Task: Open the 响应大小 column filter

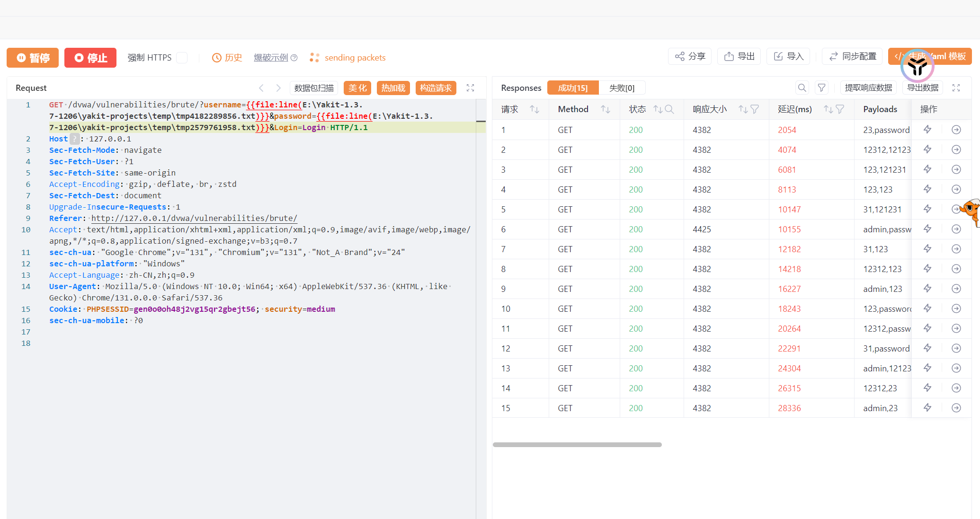Action: [755, 109]
